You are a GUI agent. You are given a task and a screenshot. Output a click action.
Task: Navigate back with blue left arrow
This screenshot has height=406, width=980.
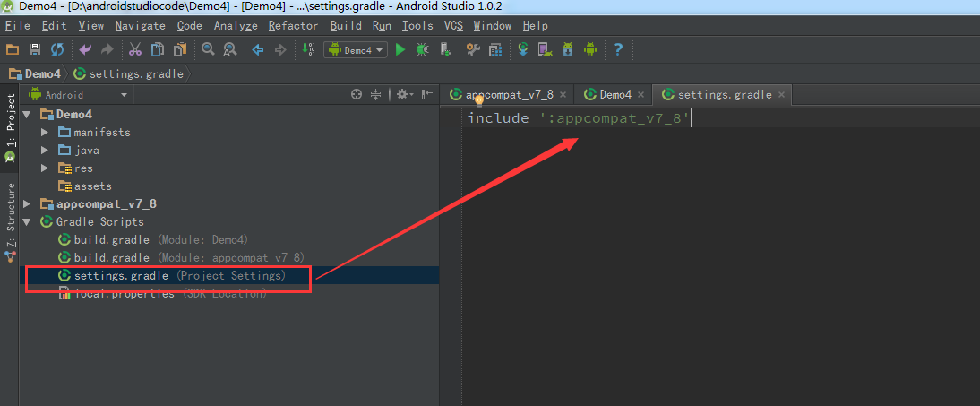click(x=257, y=49)
